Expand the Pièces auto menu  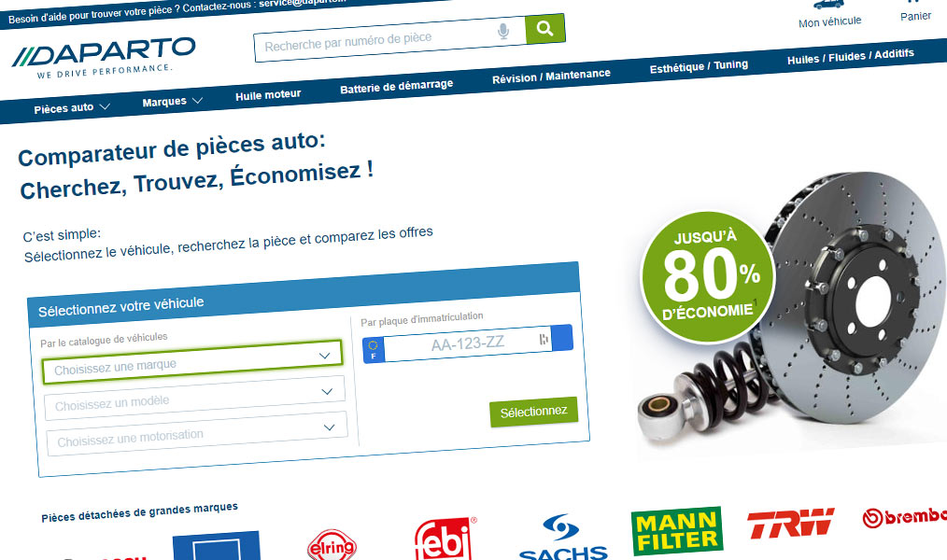coord(72,108)
